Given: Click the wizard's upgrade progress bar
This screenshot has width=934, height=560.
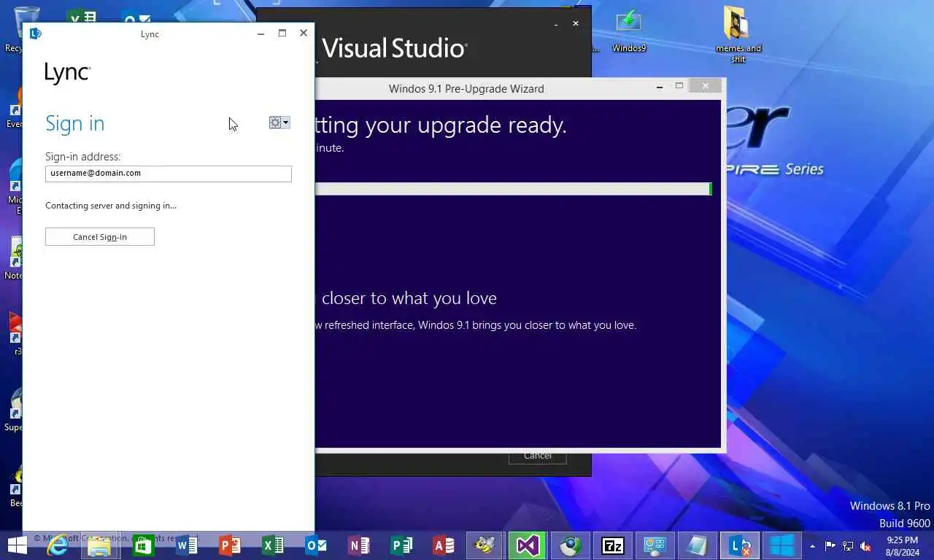Looking at the screenshot, I should [514, 189].
